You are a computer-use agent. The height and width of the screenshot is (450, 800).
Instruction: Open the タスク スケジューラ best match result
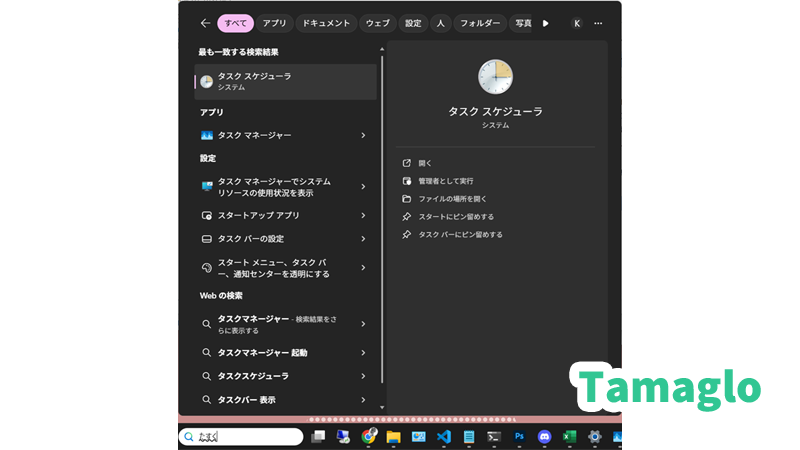(285, 82)
